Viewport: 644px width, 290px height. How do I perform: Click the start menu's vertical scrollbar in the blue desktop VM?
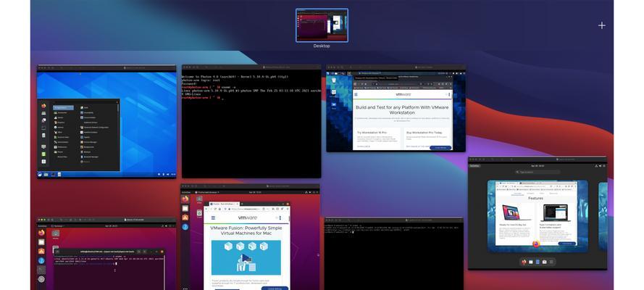(x=118, y=107)
